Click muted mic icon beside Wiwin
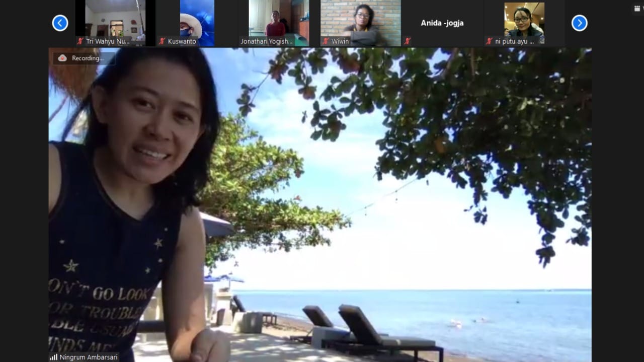This screenshot has height=362, width=644. pyautogui.click(x=326, y=41)
